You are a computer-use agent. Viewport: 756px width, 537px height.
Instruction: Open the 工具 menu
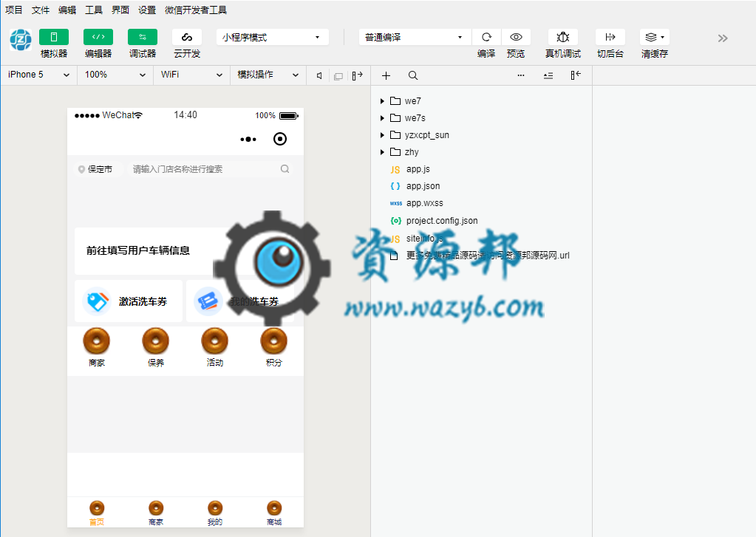click(94, 10)
